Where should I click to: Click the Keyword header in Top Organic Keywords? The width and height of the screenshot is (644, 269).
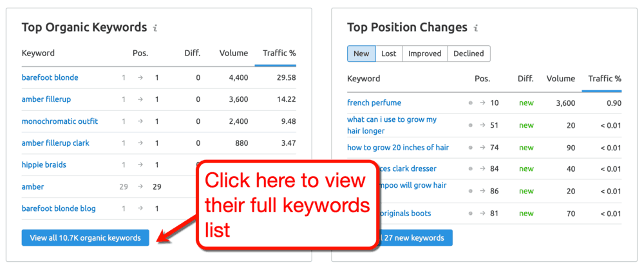point(38,53)
